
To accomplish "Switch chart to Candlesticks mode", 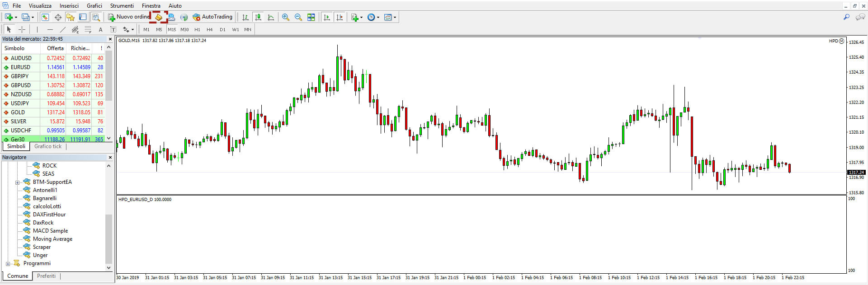I will (258, 17).
